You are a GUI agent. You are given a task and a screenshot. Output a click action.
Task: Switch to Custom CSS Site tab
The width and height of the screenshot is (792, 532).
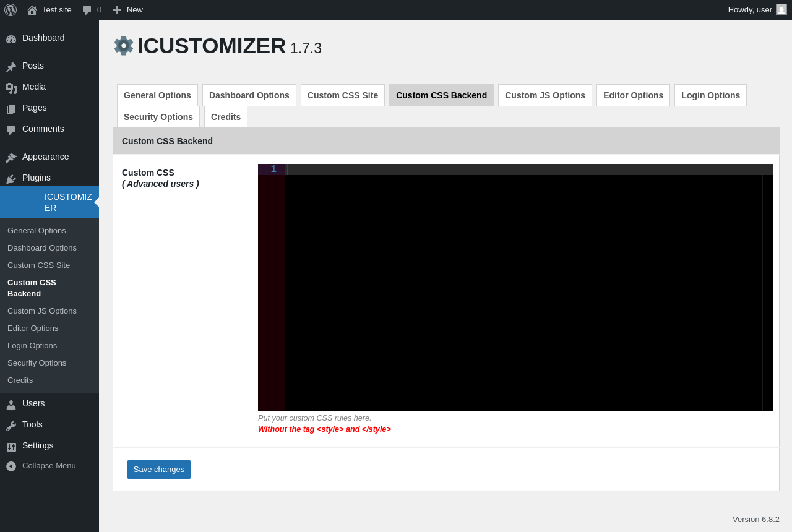point(343,95)
